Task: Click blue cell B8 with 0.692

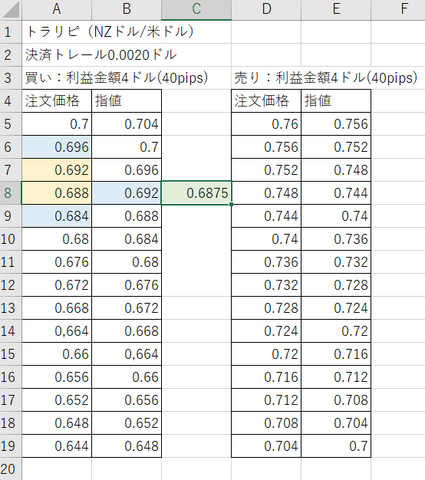Action: click(127, 193)
